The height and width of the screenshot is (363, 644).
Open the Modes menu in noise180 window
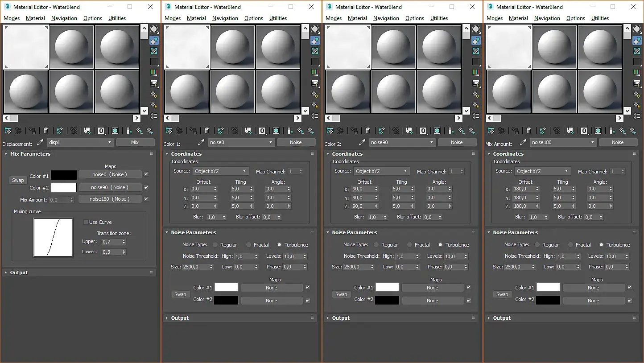[495, 18]
